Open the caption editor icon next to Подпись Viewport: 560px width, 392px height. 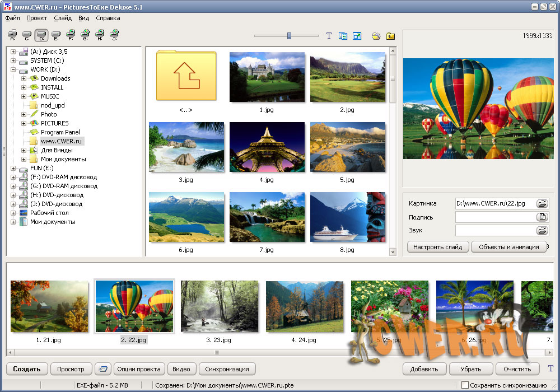[542, 217]
